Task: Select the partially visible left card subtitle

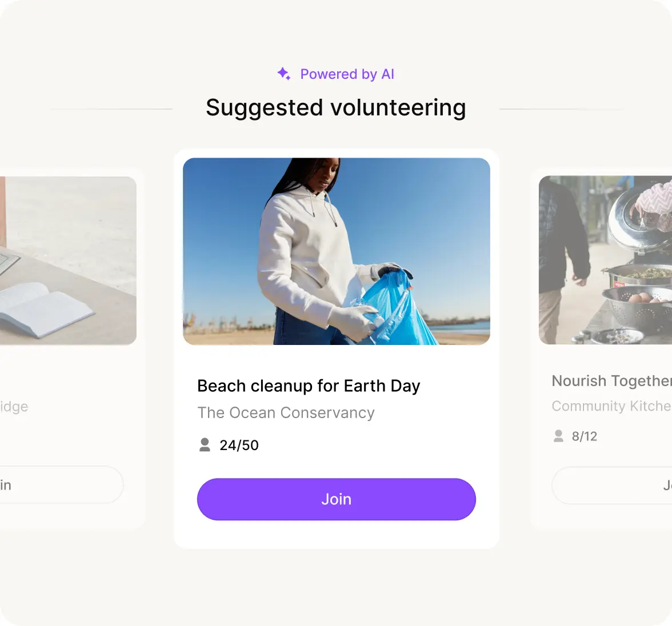Action: pyautogui.click(x=14, y=407)
